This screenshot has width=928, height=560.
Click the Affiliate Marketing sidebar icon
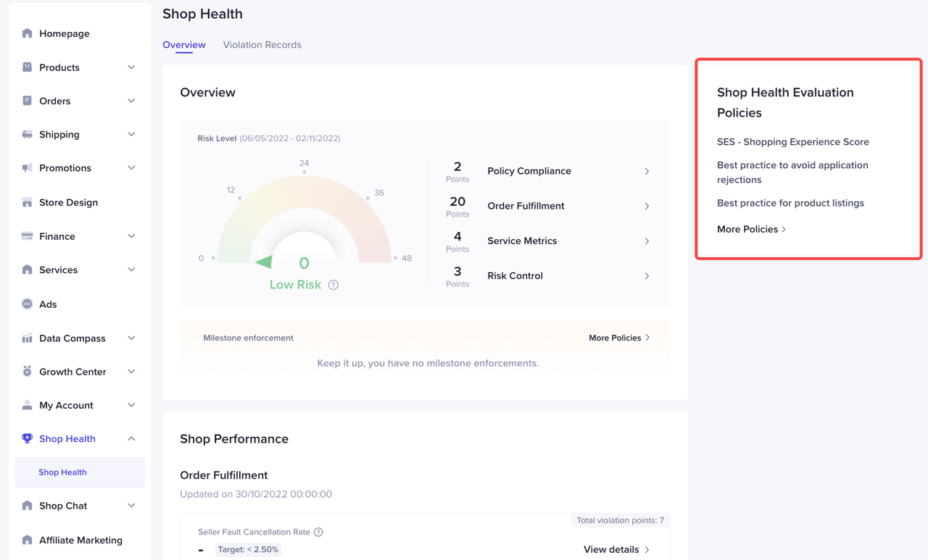coord(27,540)
